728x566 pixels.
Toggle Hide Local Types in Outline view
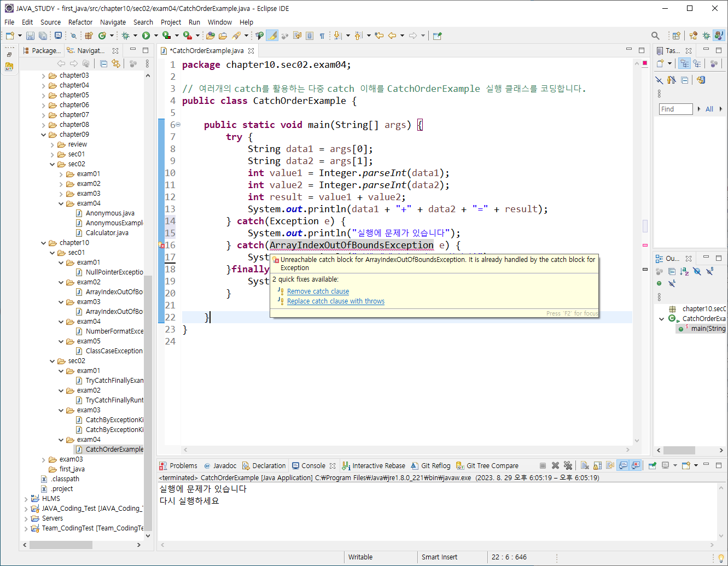click(x=672, y=283)
